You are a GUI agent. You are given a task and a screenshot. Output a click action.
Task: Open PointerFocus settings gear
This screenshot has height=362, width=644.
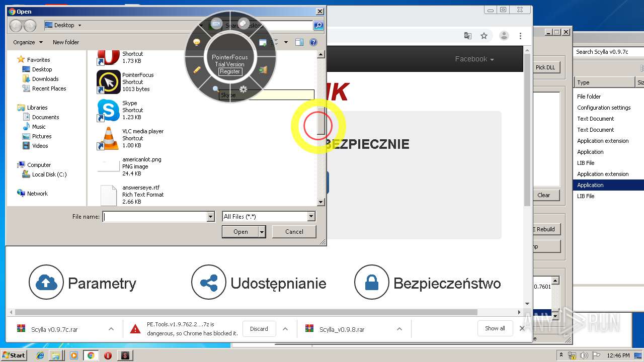(244, 89)
